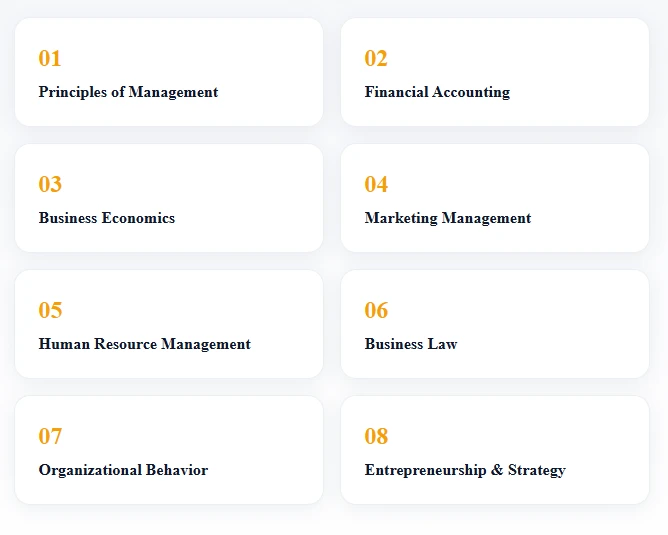Click the orange number 01

[50, 58]
